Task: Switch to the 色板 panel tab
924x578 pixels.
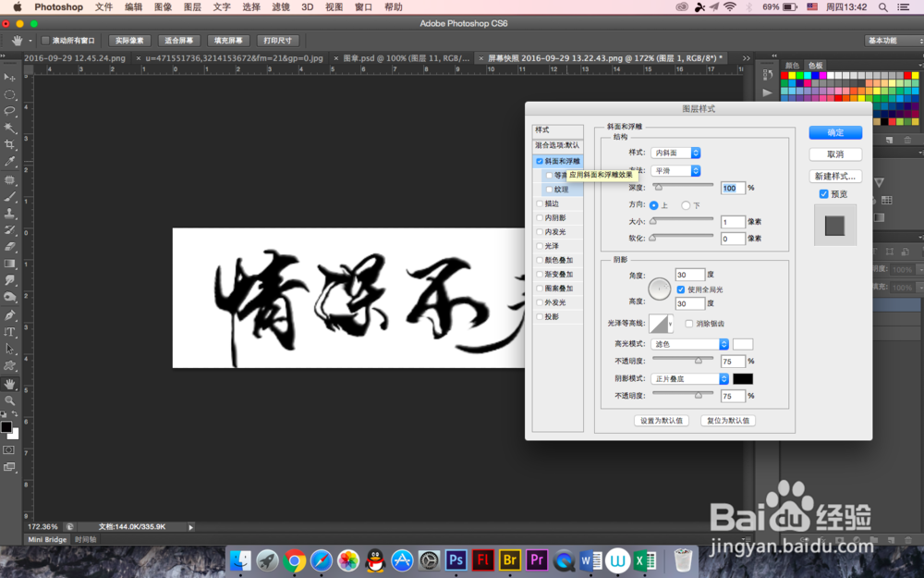Action: 816,65
